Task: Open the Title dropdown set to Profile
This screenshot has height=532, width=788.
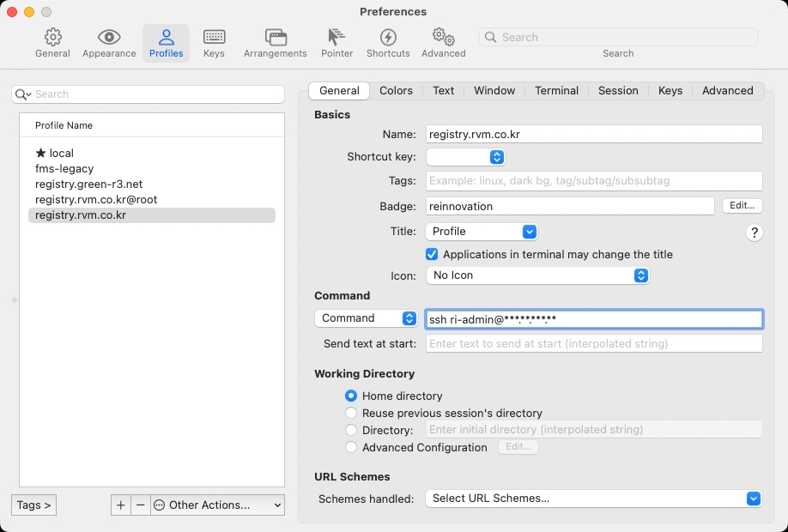Action: [482, 232]
